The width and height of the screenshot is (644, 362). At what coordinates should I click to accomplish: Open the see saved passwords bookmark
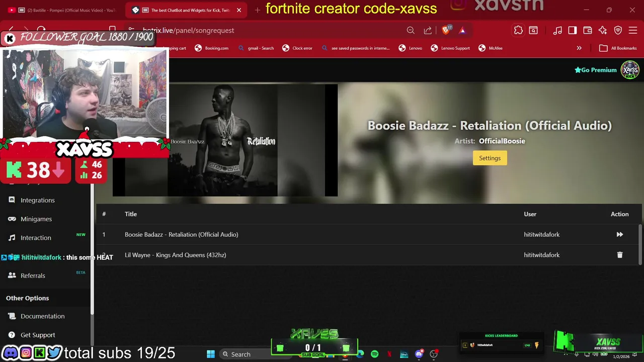(355, 48)
